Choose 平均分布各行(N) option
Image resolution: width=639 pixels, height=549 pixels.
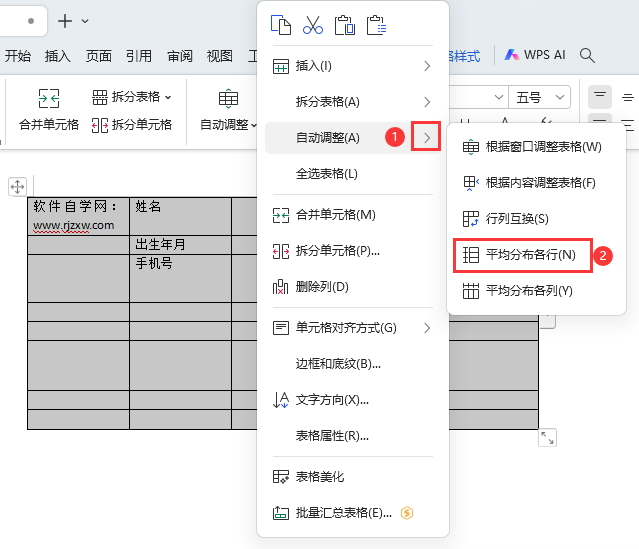tap(523, 255)
